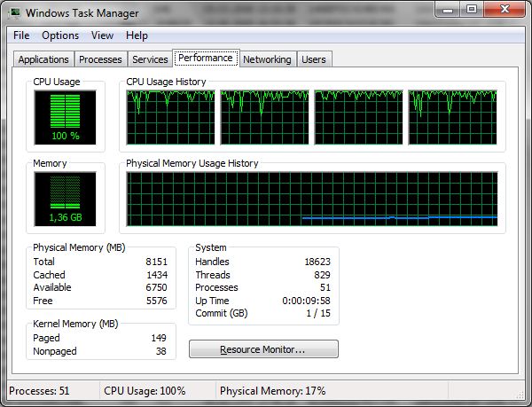532x407 pixels.
Task: Maximize the Task Manager window
Action: pos(472,10)
